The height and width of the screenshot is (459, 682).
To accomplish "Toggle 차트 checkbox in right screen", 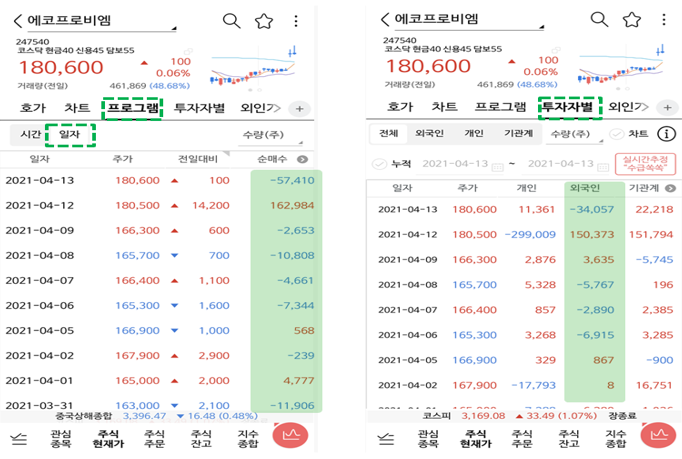I will [616, 134].
